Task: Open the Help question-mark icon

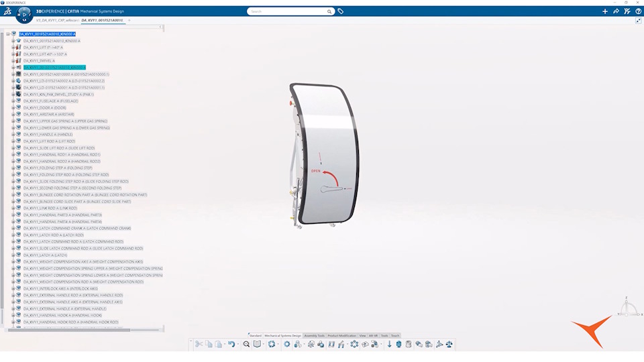Action: point(638,11)
